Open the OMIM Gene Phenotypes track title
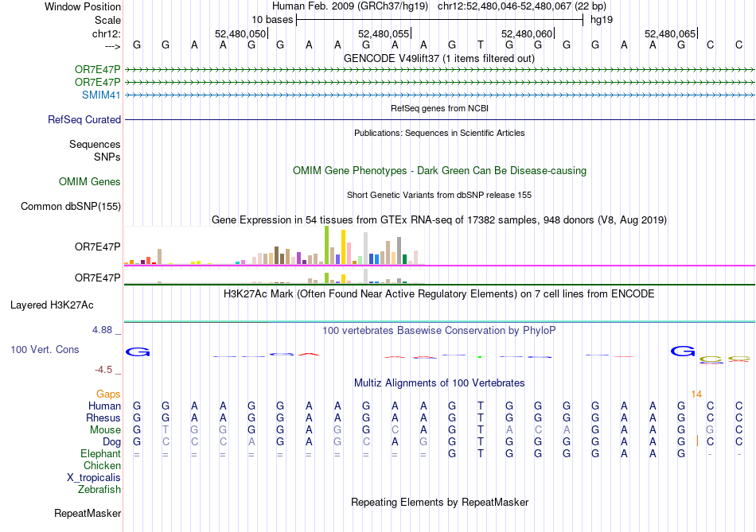 click(439, 171)
